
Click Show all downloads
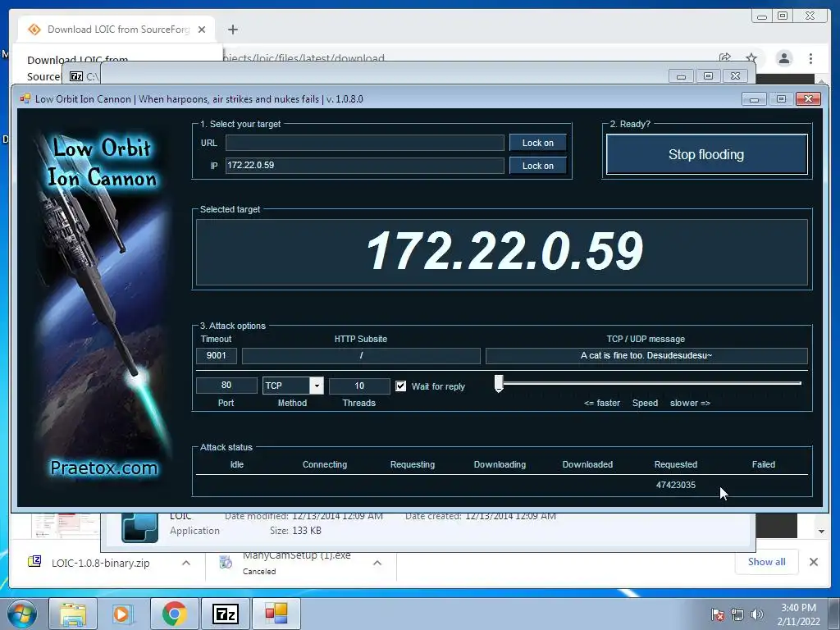767,562
